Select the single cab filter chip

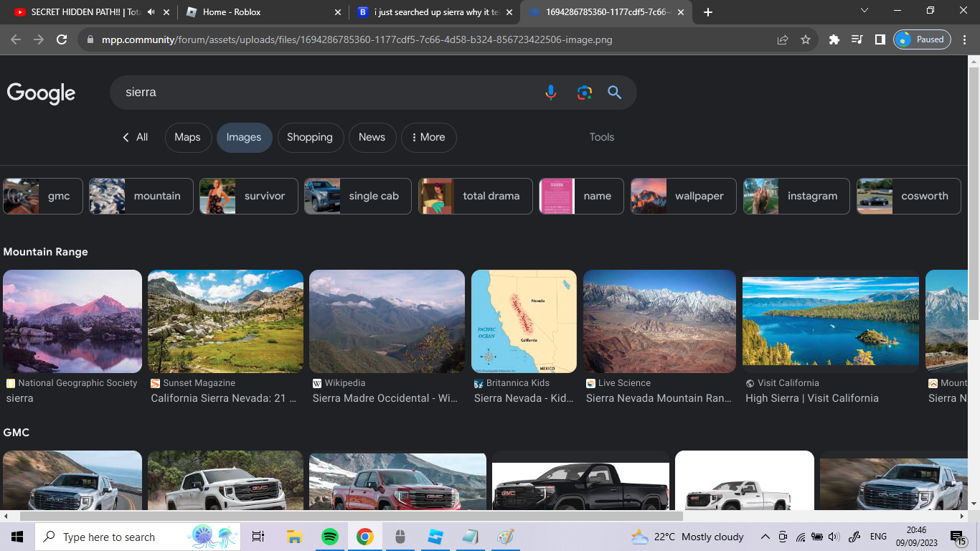pos(357,196)
